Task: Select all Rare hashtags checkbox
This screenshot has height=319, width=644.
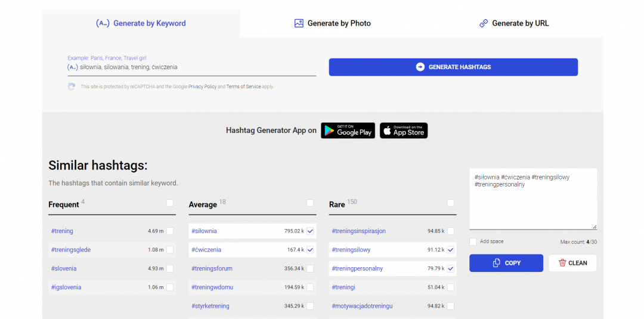Action: pyautogui.click(x=450, y=203)
